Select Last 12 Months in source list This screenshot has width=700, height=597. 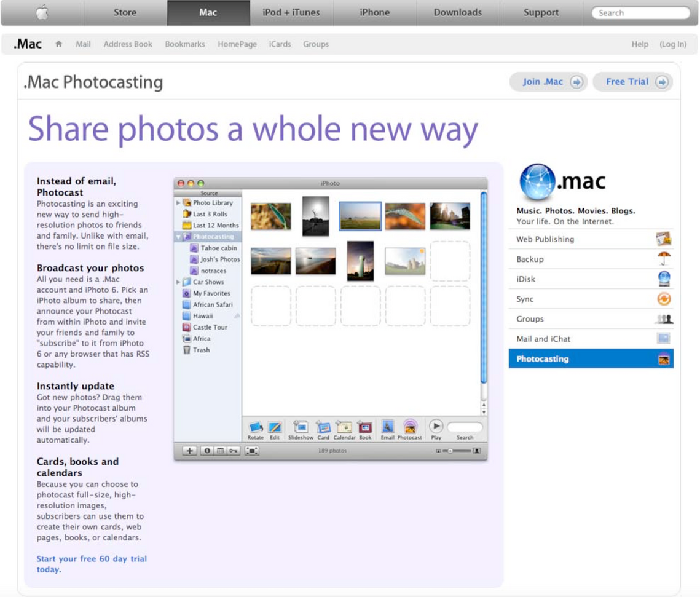(211, 226)
